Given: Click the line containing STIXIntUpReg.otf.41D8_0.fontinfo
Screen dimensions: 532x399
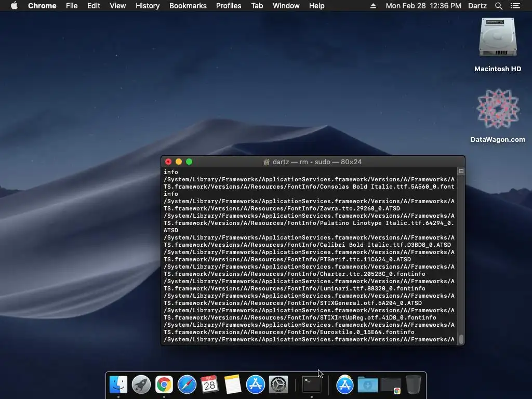Looking at the screenshot, I should 300,317.
